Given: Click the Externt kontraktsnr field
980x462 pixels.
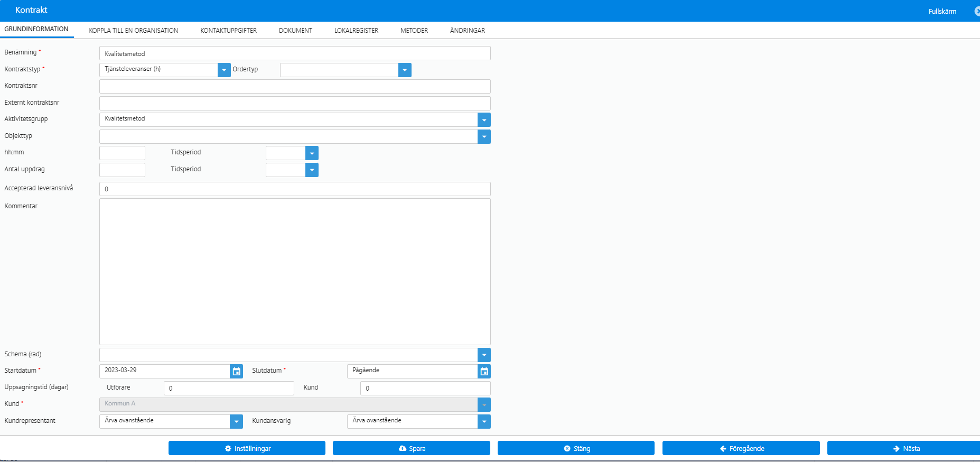Looking at the screenshot, I should click(x=295, y=103).
